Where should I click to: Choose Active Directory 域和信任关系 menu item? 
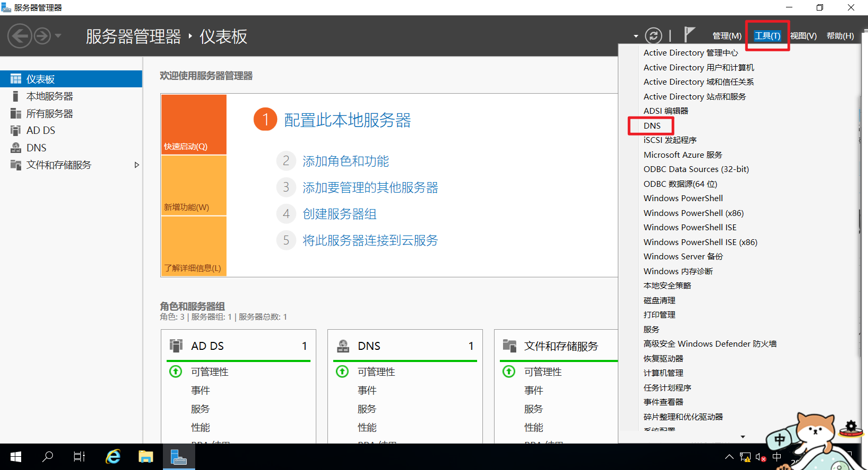pyautogui.click(x=699, y=82)
